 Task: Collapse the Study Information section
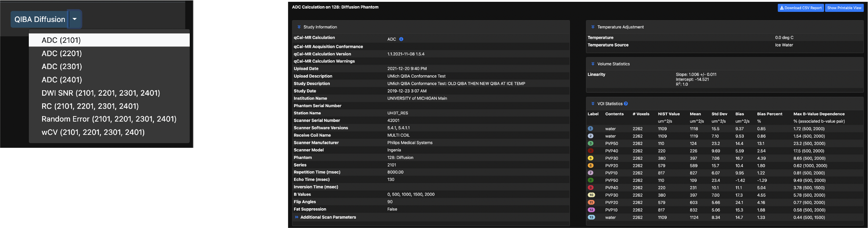299,27
